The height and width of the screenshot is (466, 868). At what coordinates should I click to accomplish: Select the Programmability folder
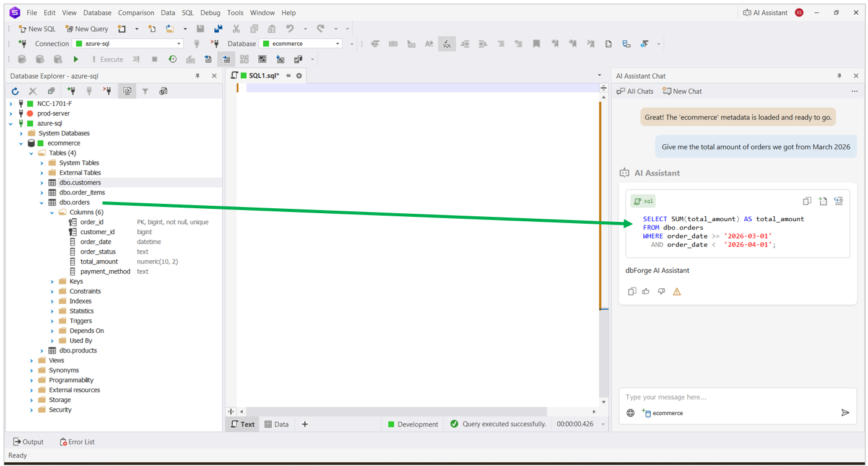pyautogui.click(x=71, y=380)
